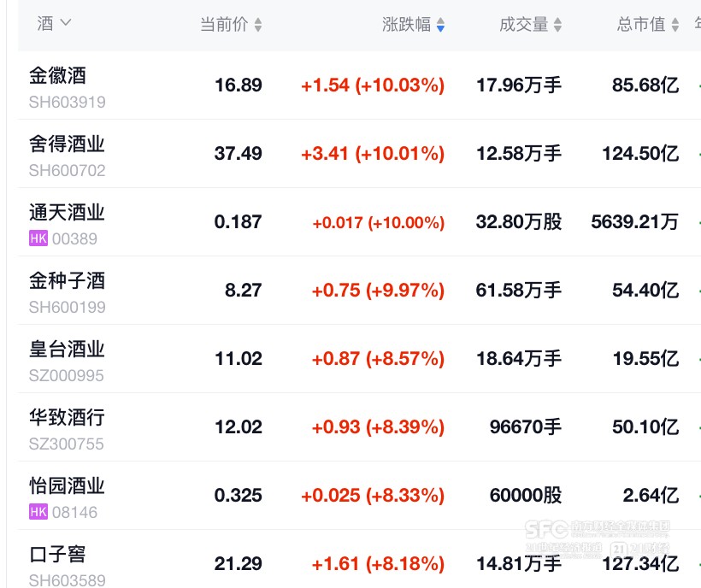The height and width of the screenshot is (588, 701).
Task: Click volume 12.58万手
Action: coord(519,153)
